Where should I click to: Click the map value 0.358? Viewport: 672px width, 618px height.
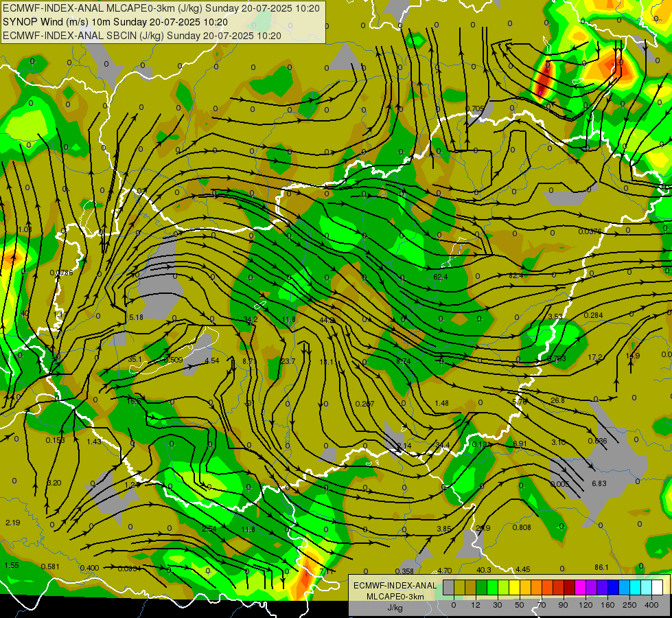[x=404, y=571]
